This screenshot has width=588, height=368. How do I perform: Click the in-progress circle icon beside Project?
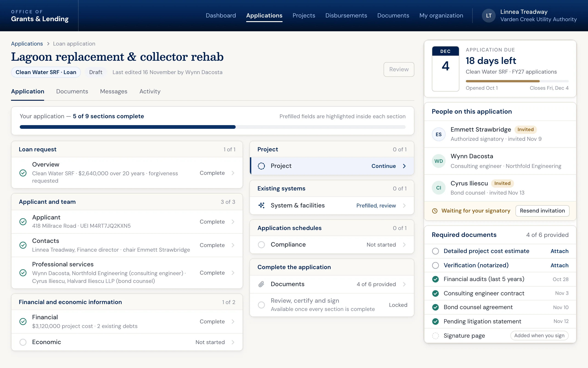(x=261, y=166)
